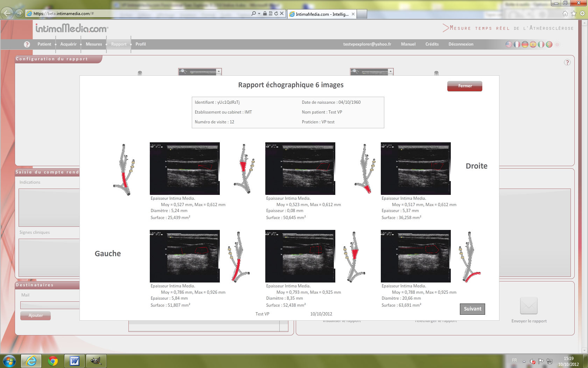Choose the Spanish flag language icon

533,45
